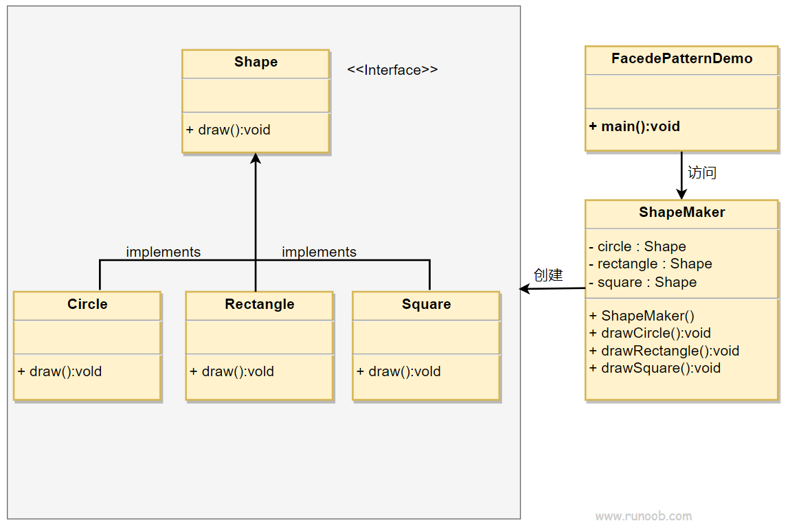Screen dimensions: 790x532
Task: Select the '+ ShapeMaker()' constructor
Action: pos(642,316)
